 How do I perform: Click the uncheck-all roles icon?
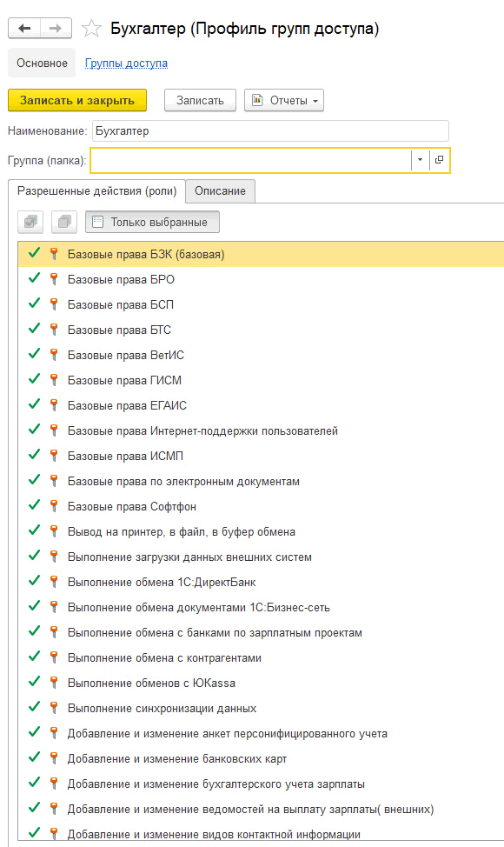coord(64,222)
